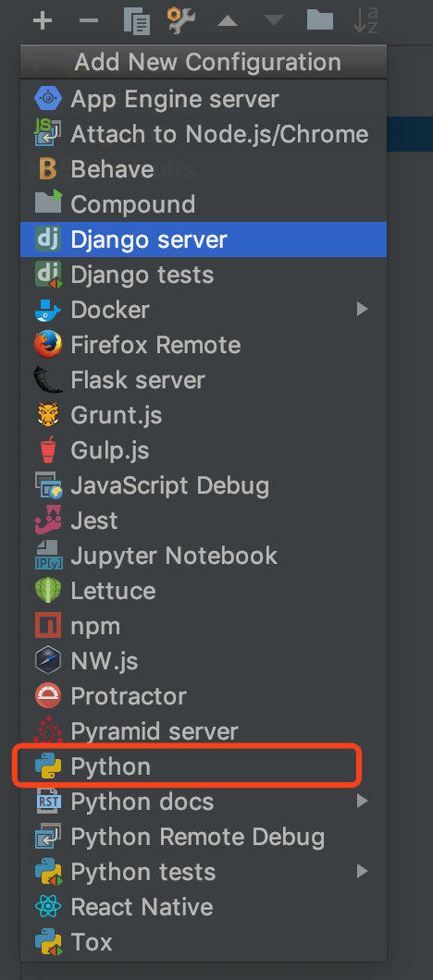Click the Python Remote Debug icon
Screen dimensions: 433x980
click(48, 837)
